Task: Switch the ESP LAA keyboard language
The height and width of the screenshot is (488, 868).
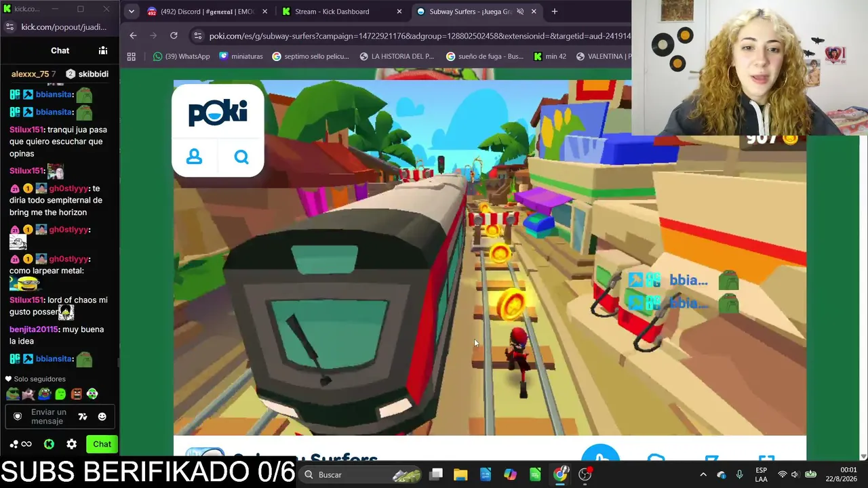Action: click(x=762, y=474)
